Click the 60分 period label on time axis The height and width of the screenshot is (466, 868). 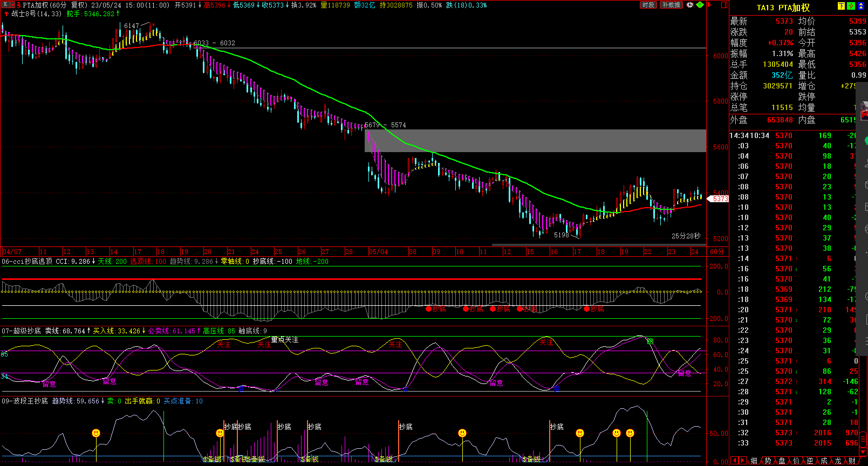tap(717, 252)
